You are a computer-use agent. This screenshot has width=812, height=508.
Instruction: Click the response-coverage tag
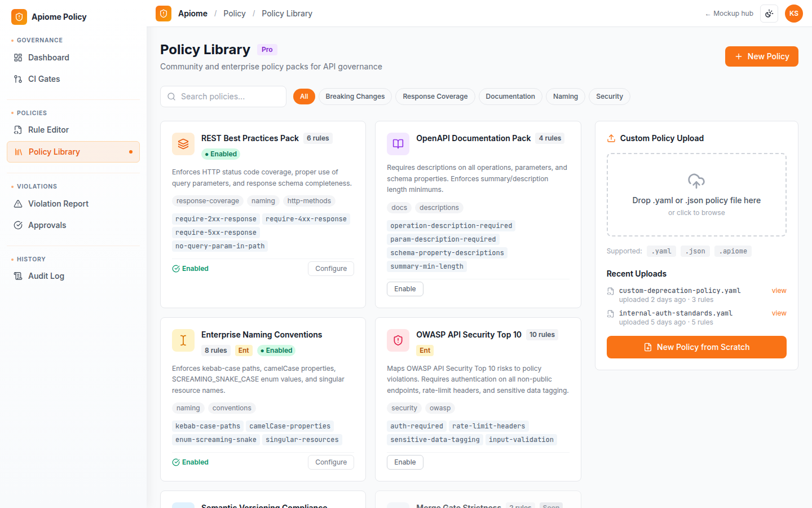tap(208, 201)
